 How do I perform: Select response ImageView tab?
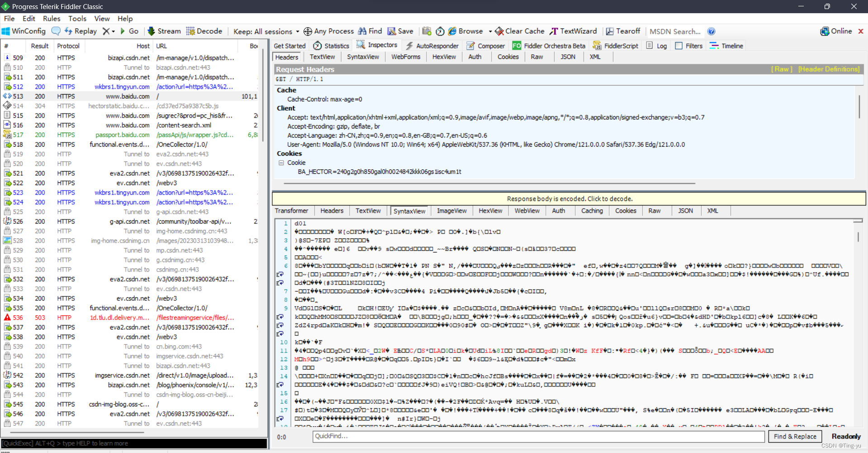[x=451, y=211]
